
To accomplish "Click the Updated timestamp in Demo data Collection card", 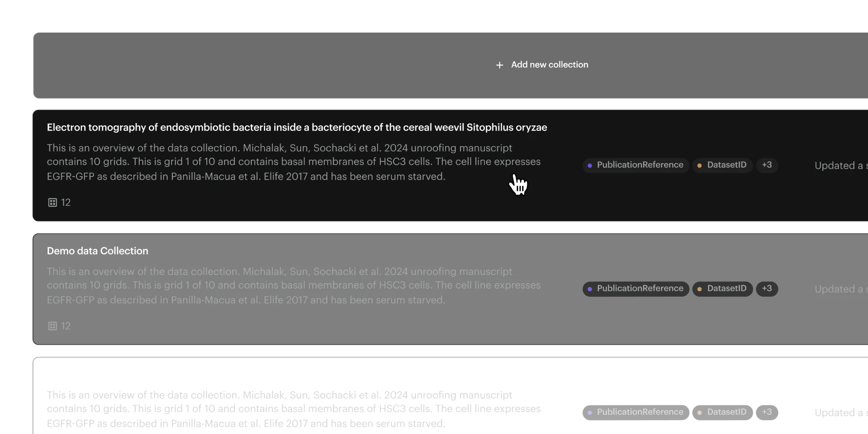I will (841, 289).
